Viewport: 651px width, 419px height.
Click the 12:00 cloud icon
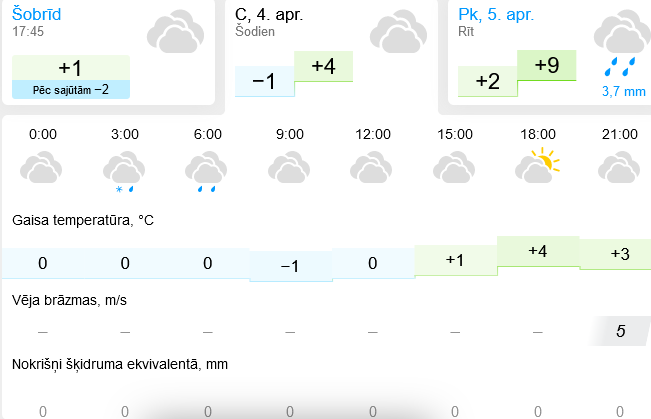(371, 167)
